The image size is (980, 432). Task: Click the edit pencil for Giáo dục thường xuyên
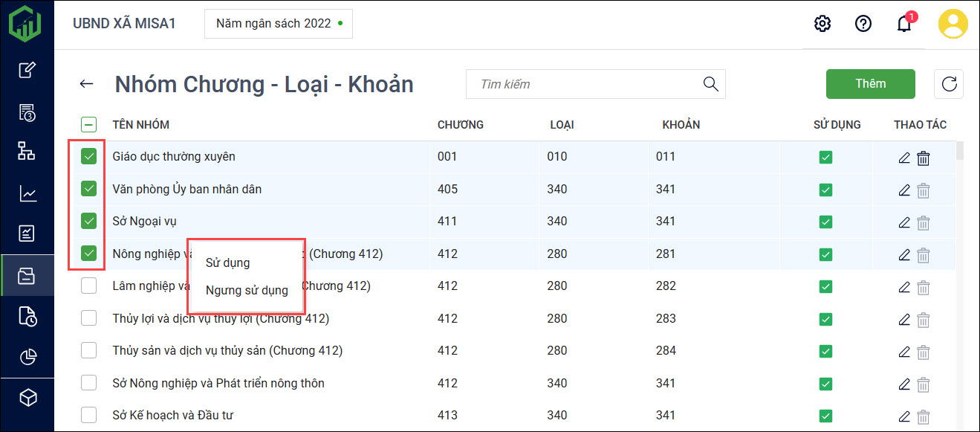904,158
